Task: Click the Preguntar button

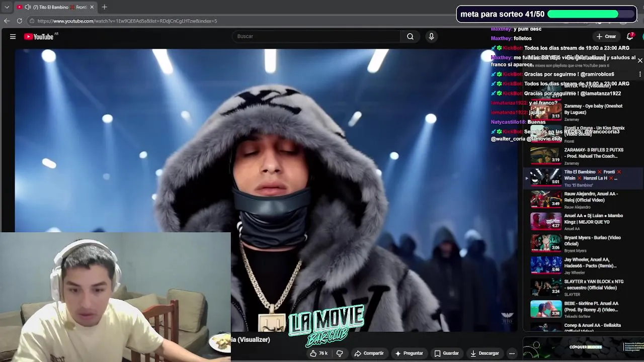Action: tap(409, 353)
